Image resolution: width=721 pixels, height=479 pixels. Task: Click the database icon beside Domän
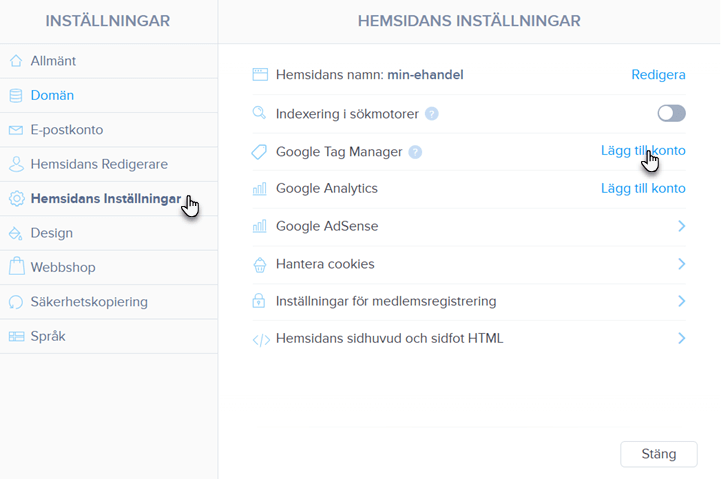tap(16, 95)
